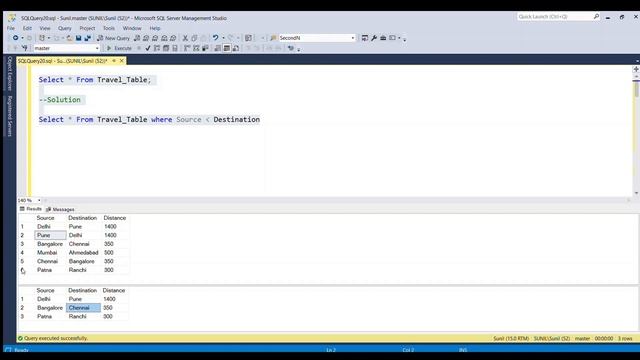
Task: Click Specify Values for Template Parameters icon
Action: point(290,48)
